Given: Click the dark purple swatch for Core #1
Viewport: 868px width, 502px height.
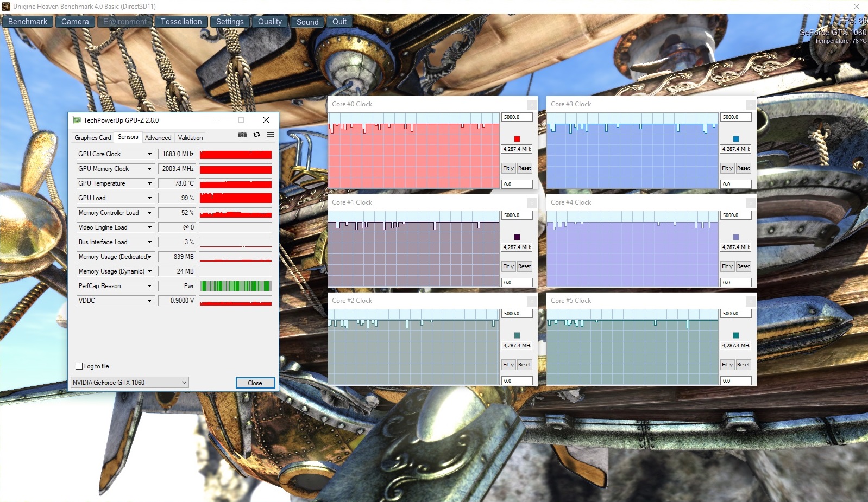Looking at the screenshot, I should [x=517, y=237].
